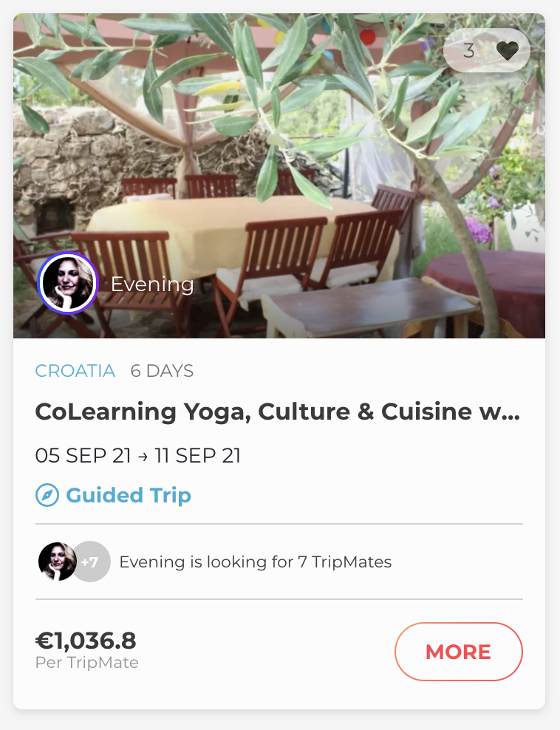Click the arrow between the trip dates
560x730 pixels.
pyautogui.click(x=143, y=456)
